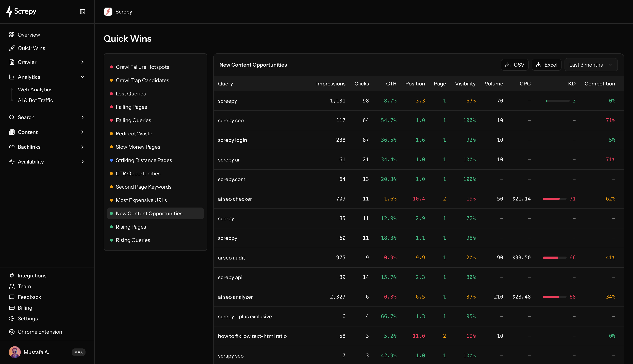
Task: Click the red Screpy project icon in the header
Action: (108, 12)
